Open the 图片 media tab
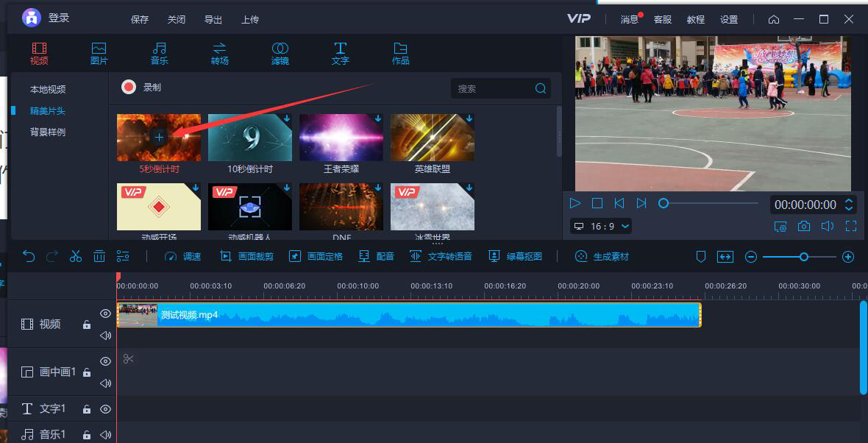Image resolution: width=868 pixels, height=443 pixels. coord(99,54)
